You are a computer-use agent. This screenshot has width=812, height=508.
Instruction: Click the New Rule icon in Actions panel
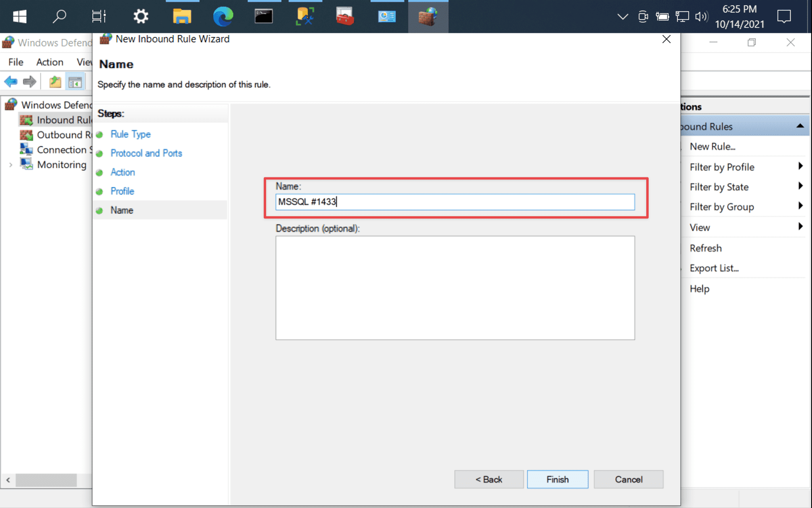click(x=712, y=146)
